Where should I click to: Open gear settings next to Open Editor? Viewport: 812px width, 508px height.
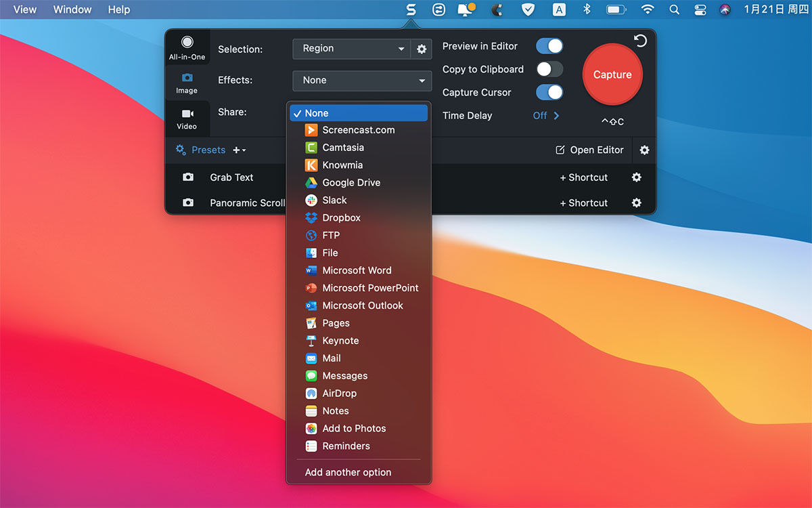tap(644, 150)
